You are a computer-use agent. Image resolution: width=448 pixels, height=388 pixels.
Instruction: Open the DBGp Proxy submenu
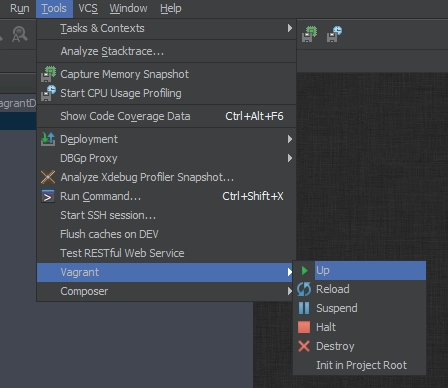coord(166,158)
